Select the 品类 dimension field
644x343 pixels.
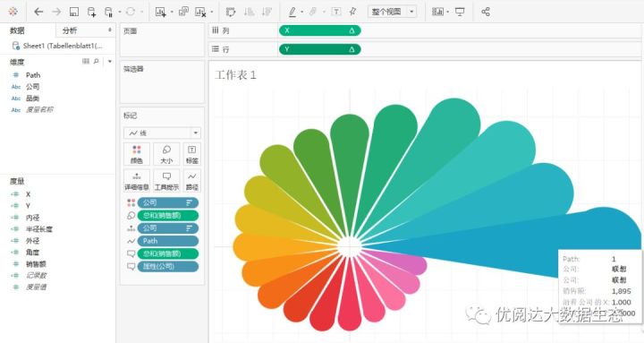pos(32,98)
